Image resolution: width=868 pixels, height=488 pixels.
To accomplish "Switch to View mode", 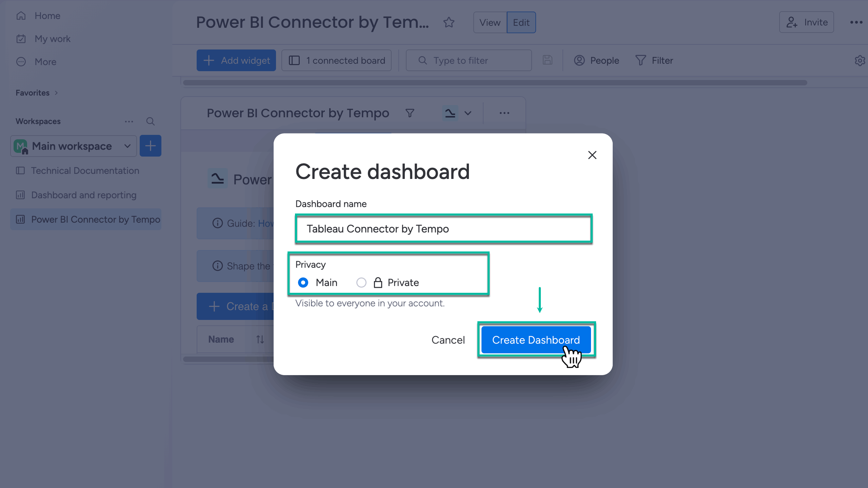I will click(490, 22).
